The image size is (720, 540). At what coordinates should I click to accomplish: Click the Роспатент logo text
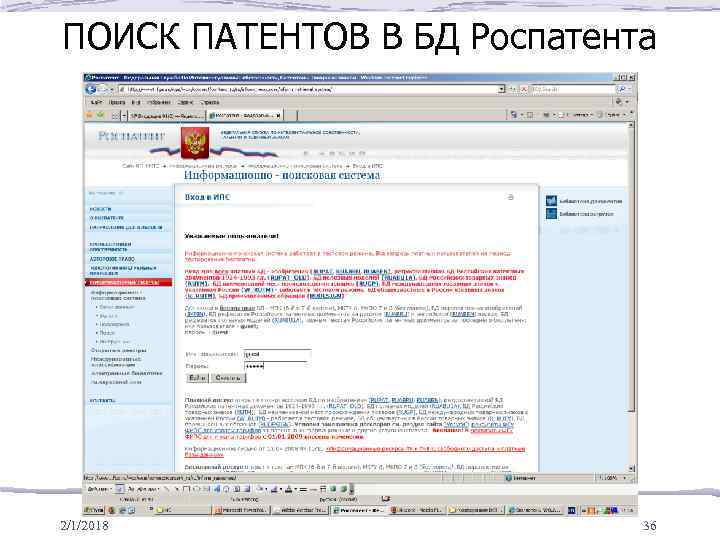pyautogui.click(x=131, y=136)
